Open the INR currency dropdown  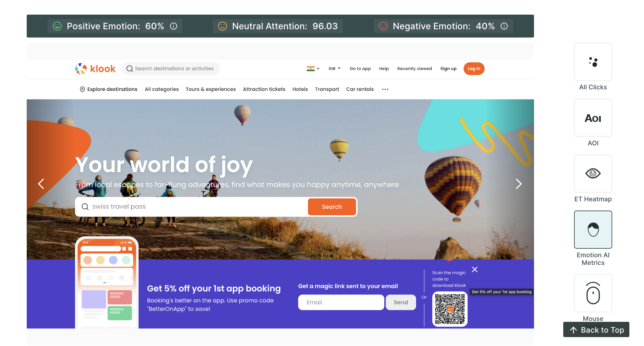334,69
